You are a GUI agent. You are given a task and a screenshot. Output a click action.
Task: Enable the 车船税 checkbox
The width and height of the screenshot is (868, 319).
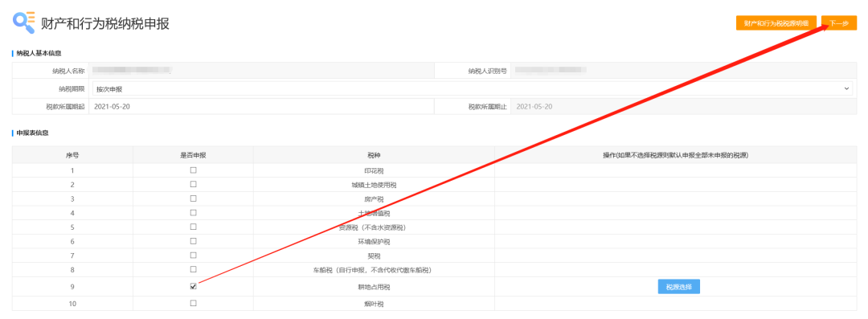tap(193, 269)
